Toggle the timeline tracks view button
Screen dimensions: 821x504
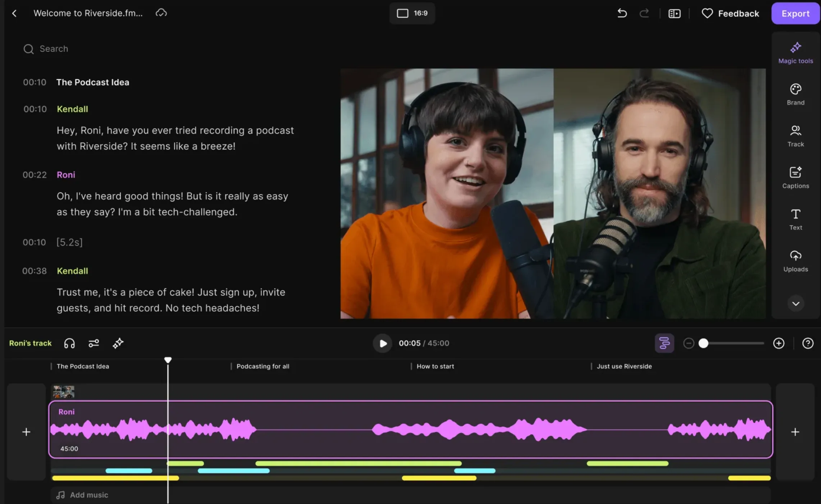tap(664, 343)
